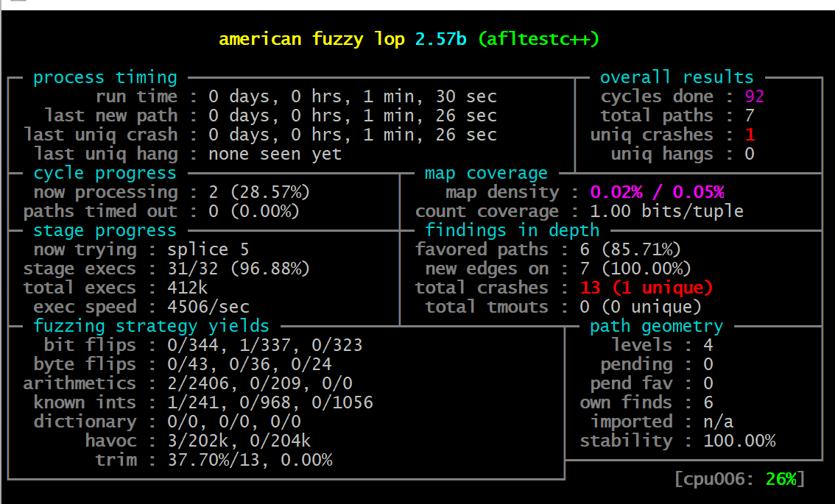Image resolution: width=835 pixels, height=504 pixels.
Task: Select the exec speed value "4506/sec"
Action: click(x=208, y=307)
